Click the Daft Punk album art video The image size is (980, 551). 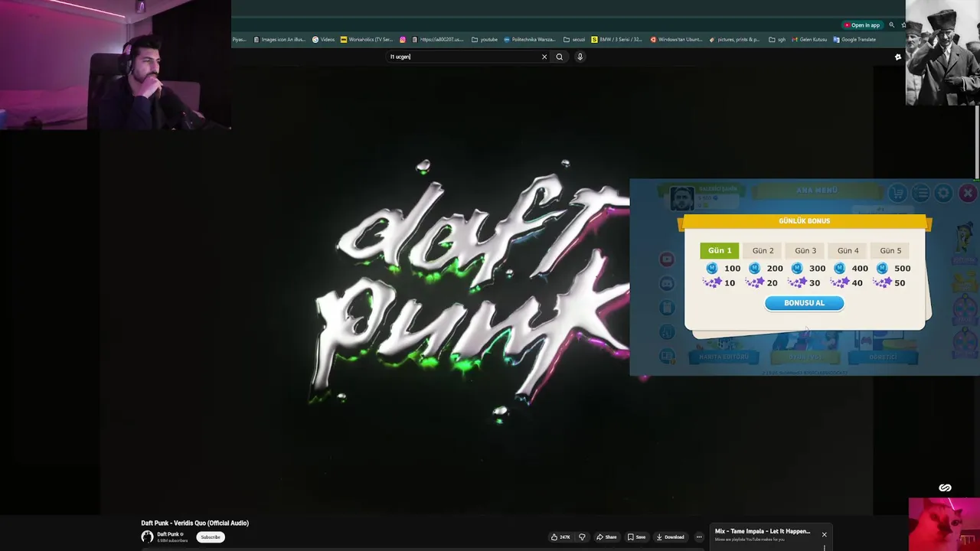[x=486, y=291]
